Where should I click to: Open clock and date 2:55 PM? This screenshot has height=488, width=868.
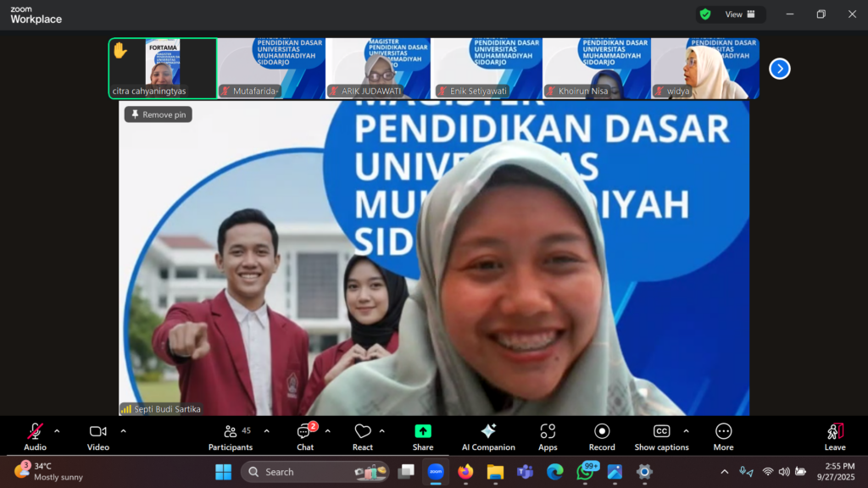coord(836,472)
